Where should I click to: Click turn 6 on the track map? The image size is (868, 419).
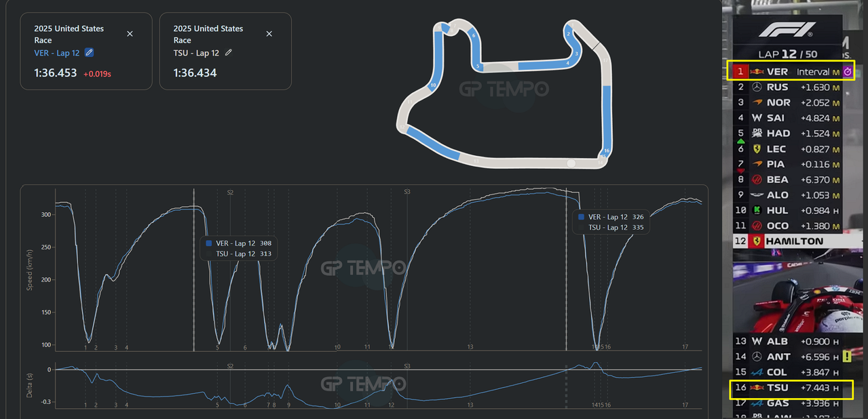(x=474, y=35)
